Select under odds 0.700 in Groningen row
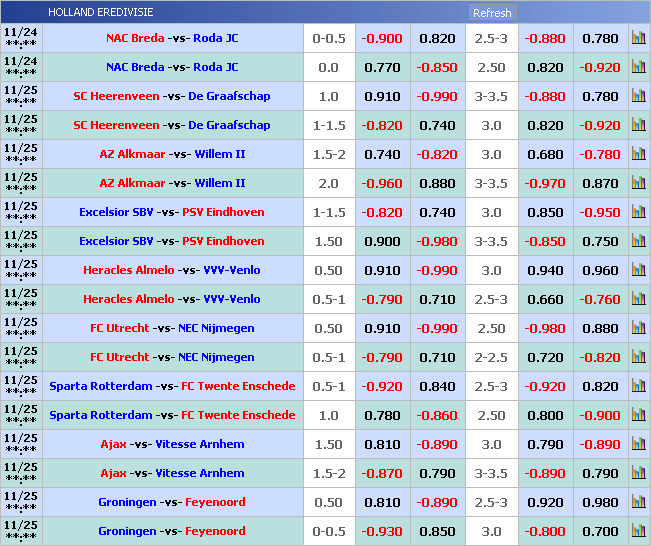651x546 pixels. (600, 532)
